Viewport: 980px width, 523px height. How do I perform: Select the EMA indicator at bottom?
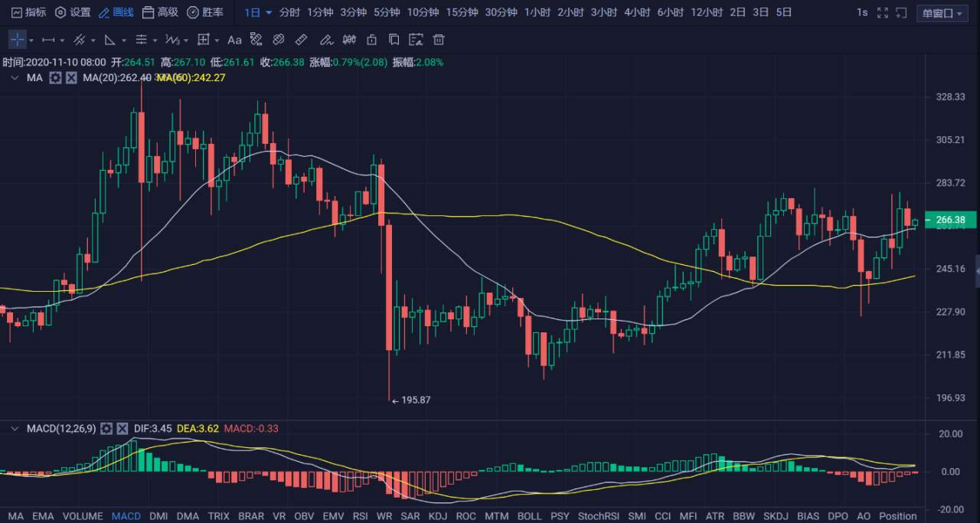pyautogui.click(x=43, y=516)
